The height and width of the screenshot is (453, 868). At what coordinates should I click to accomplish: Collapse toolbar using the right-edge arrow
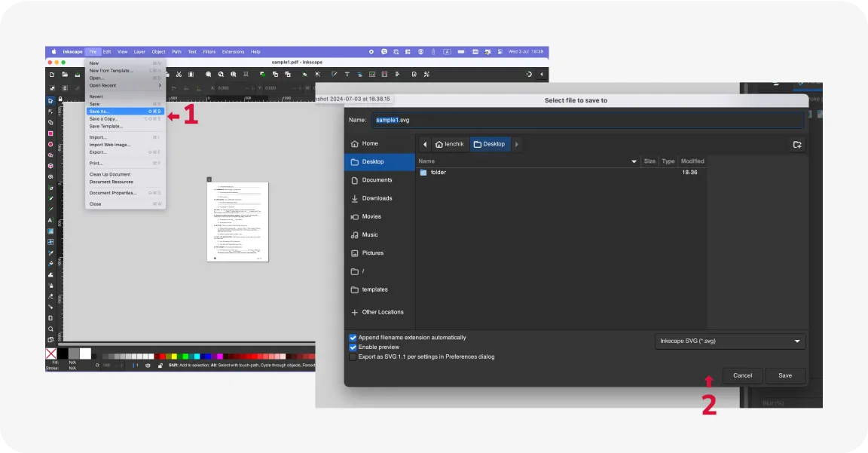[542, 74]
